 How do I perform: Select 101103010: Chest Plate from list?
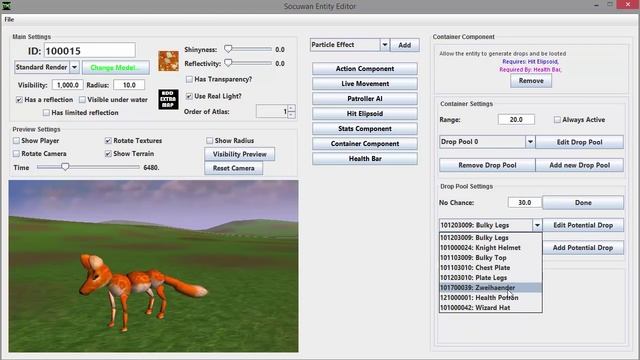coord(491,268)
